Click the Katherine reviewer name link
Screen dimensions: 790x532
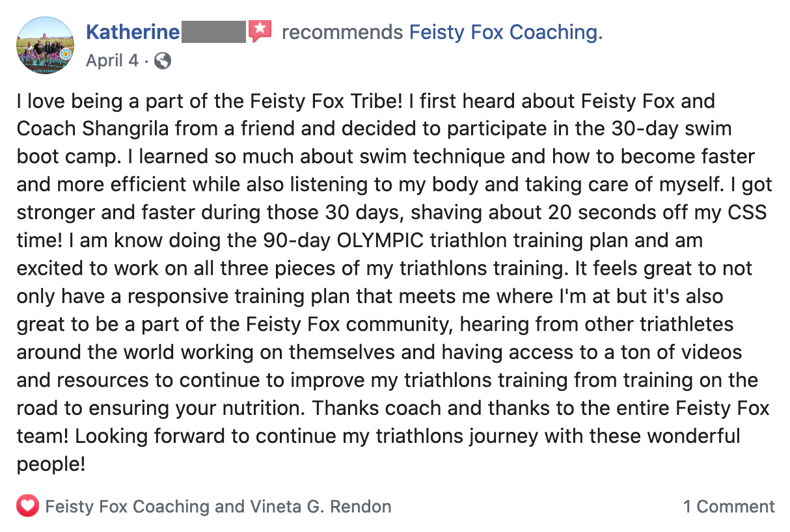tap(133, 31)
